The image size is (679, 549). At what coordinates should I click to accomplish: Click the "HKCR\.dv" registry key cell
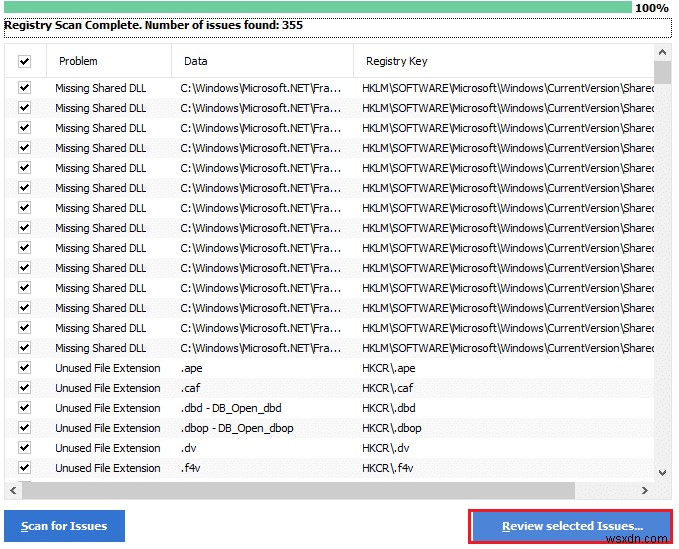coord(385,448)
